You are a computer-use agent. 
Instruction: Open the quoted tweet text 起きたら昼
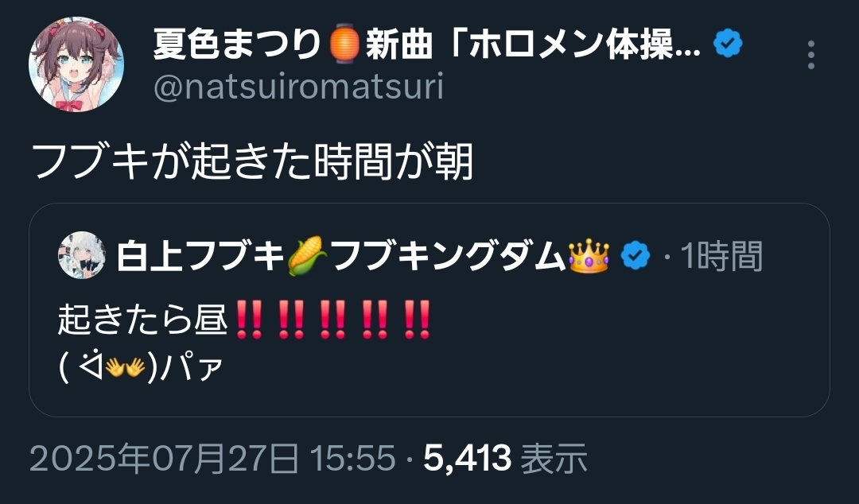tap(143, 318)
